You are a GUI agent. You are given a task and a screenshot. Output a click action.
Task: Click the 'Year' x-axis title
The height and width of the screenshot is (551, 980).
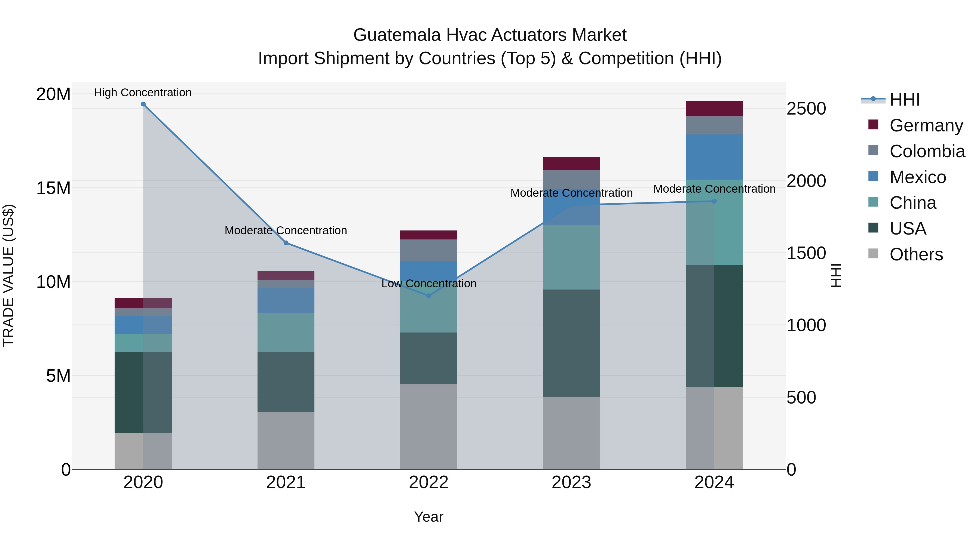click(429, 517)
